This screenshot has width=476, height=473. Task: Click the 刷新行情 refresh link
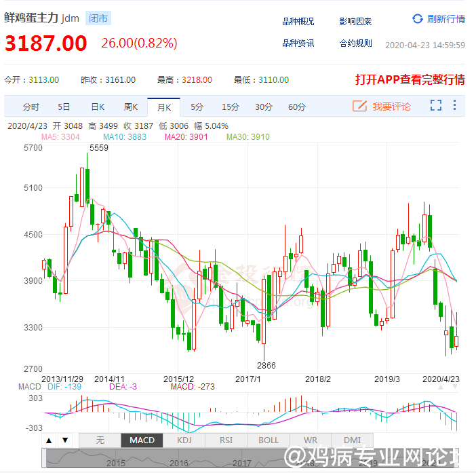[x=446, y=19]
